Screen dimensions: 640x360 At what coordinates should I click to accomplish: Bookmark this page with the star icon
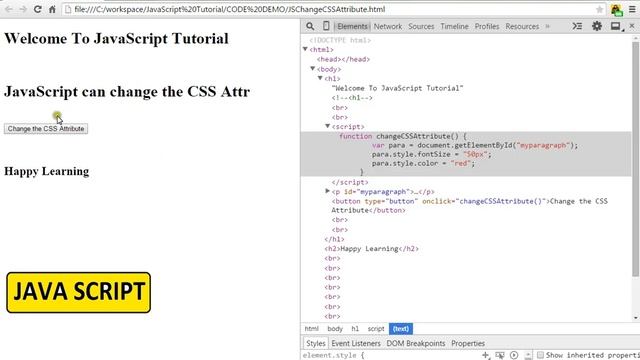click(599, 9)
